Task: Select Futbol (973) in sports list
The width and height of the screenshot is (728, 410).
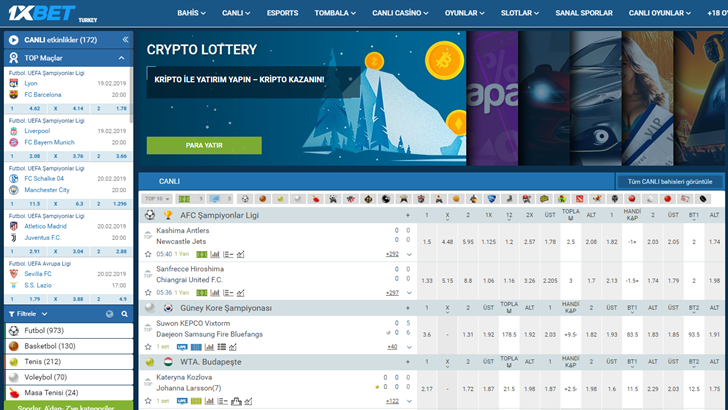Action: tap(69, 331)
